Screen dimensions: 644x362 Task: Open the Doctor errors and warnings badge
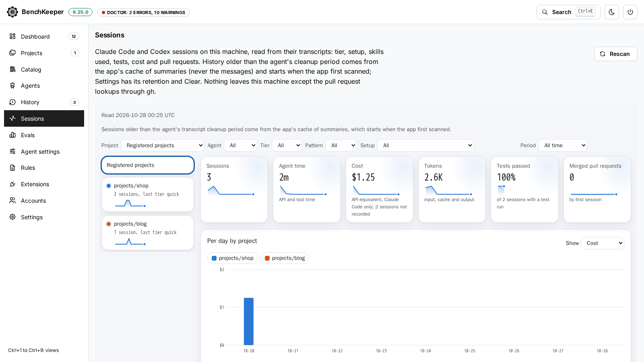point(143,12)
